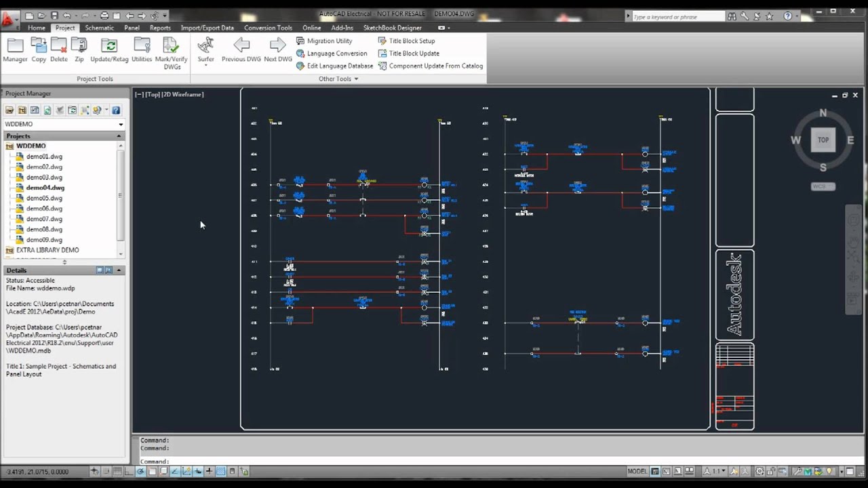This screenshot has height=488, width=868.
Task: Select demo06.dwg in the project tree
Action: pyautogui.click(x=44, y=209)
